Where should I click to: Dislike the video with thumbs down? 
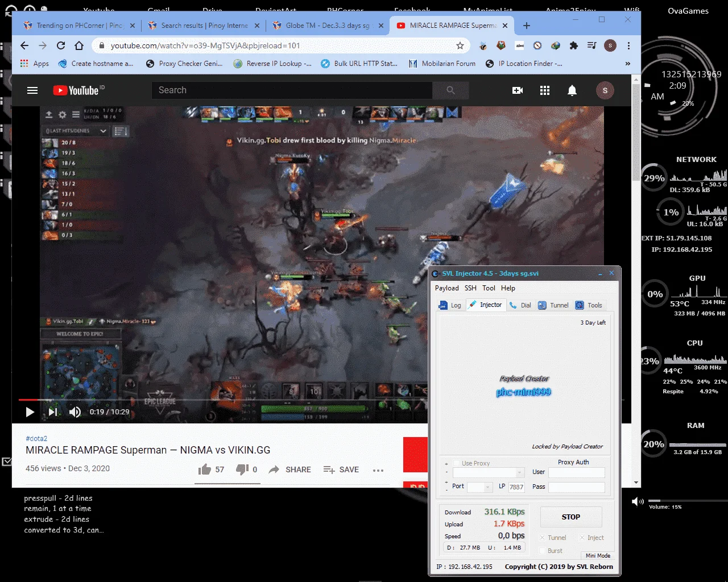(x=246, y=469)
